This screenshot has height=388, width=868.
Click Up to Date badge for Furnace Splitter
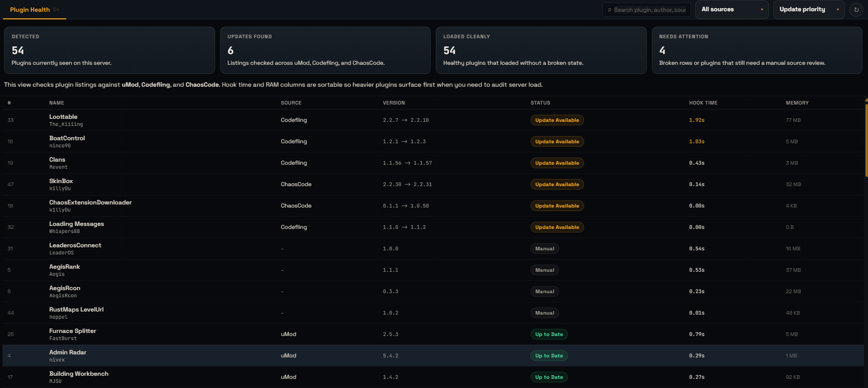click(x=549, y=334)
